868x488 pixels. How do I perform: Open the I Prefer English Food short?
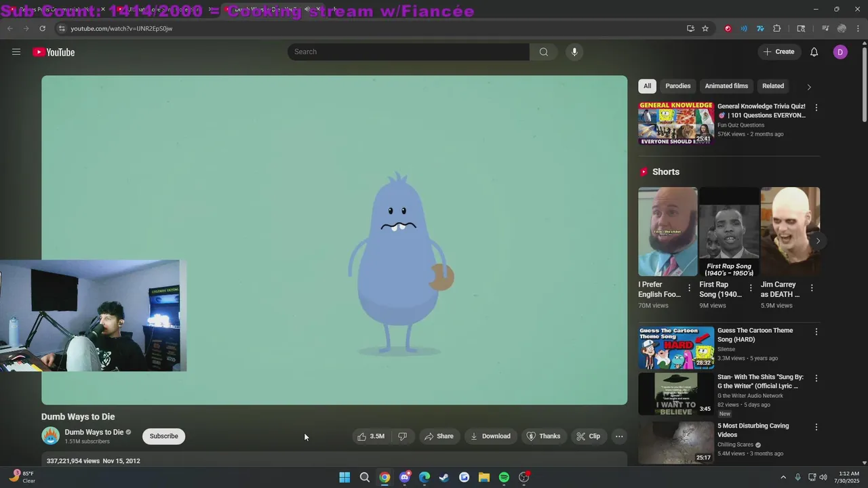[x=667, y=232]
